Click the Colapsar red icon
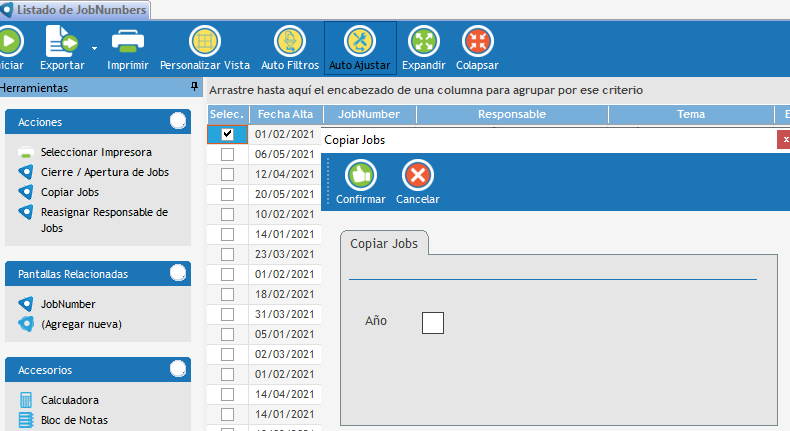This screenshot has height=431, width=790. pos(477,42)
